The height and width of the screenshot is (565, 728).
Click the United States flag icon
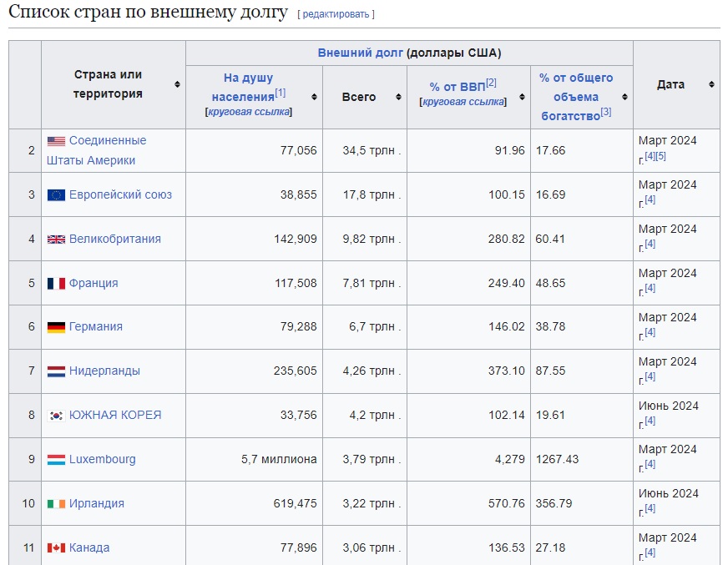(x=56, y=141)
